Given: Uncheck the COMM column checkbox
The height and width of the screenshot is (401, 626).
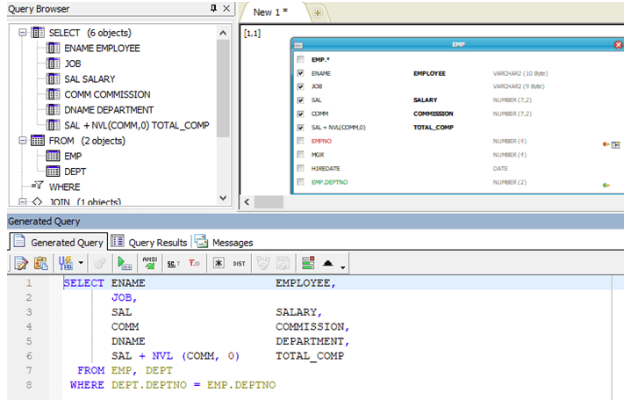Looking at the screenshot, I should coord(301,114).
